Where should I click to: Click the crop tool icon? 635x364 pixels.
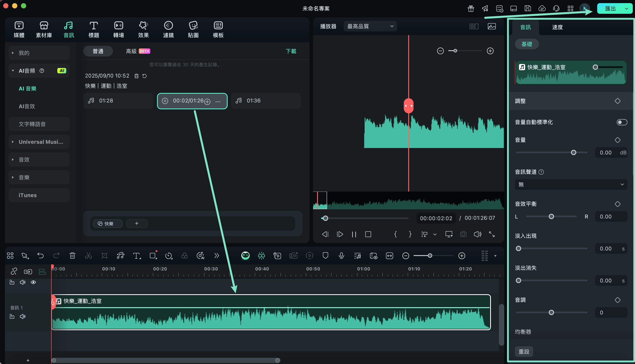(104, 256)
